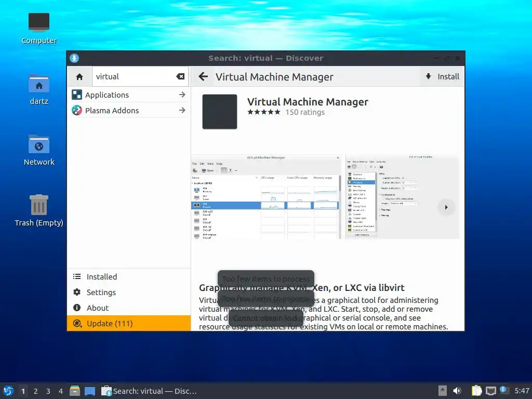This screenshot has height=399, width=532.
Task: Click the Virtual Machine Manager app icon
Action: click(220, 112)
